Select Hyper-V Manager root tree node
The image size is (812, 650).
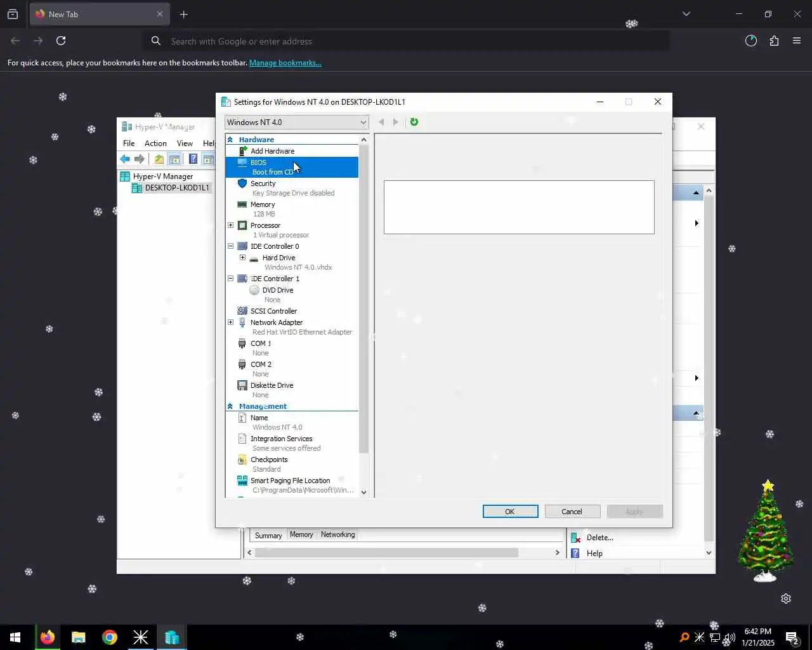tap(162, 176)
